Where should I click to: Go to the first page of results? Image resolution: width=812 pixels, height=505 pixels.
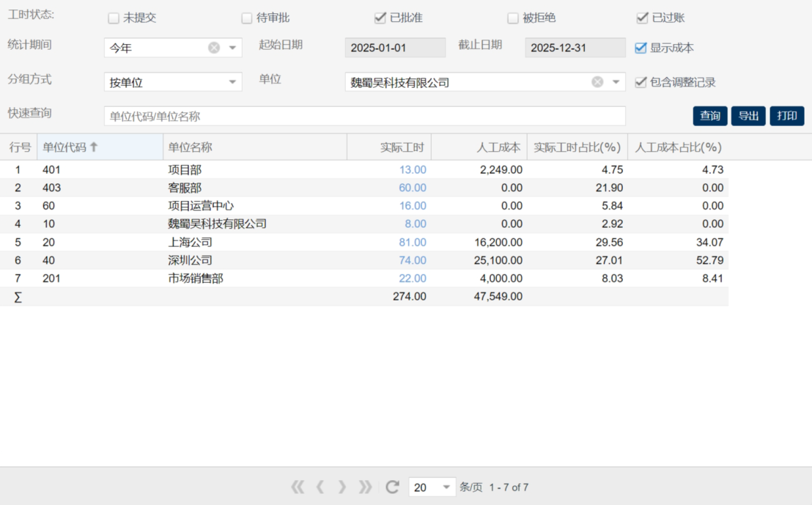pyautogui.click(x=298, y=487)
